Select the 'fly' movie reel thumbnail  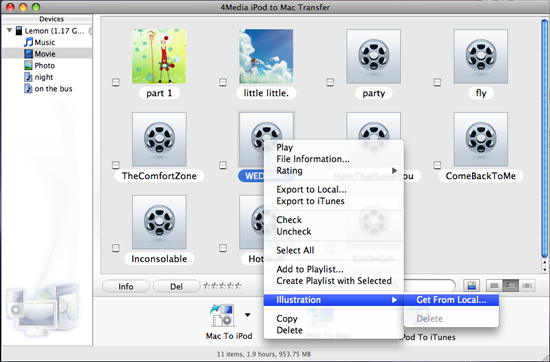(x=481, y=56)
